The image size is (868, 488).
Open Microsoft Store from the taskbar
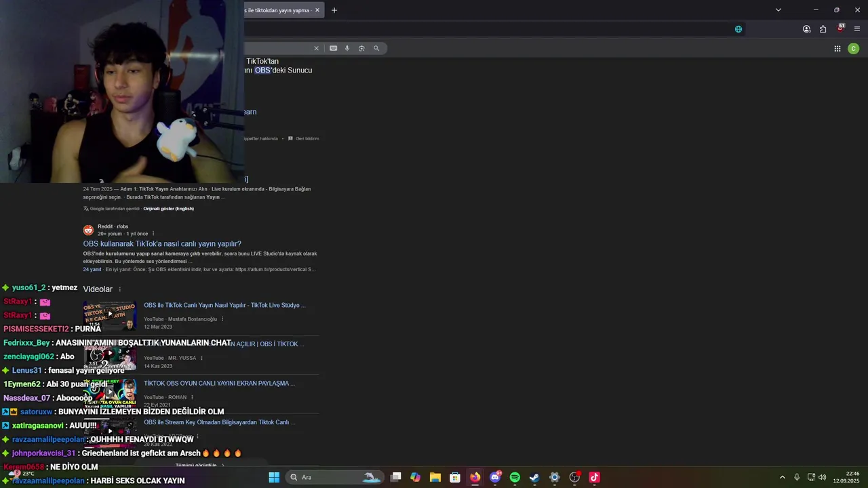[455, 477]
